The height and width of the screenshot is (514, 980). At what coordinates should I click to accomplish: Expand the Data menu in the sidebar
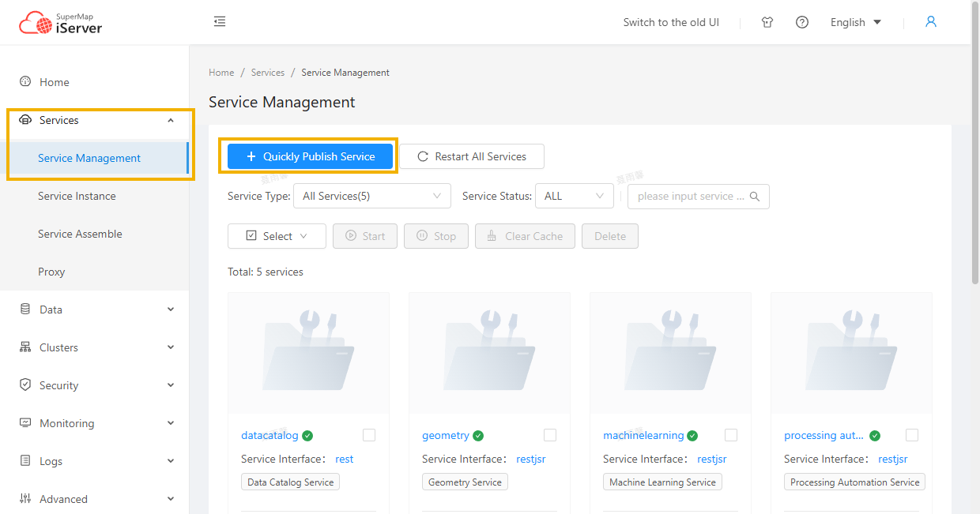click(x=95, y=310)
